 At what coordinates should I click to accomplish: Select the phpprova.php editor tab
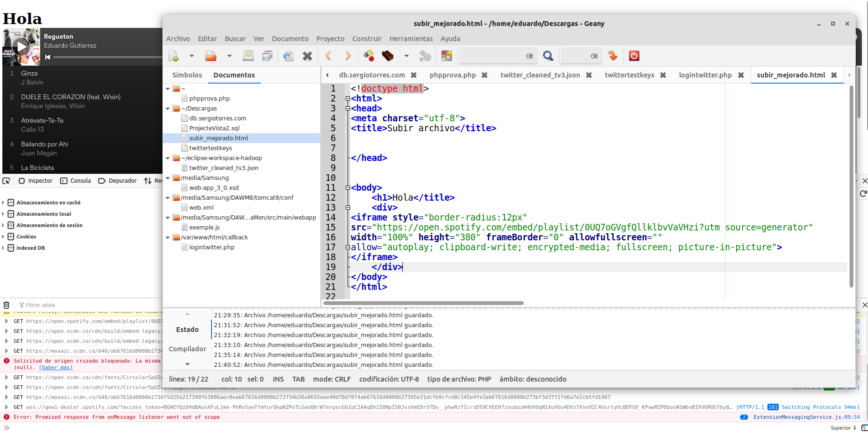(453, 75)
